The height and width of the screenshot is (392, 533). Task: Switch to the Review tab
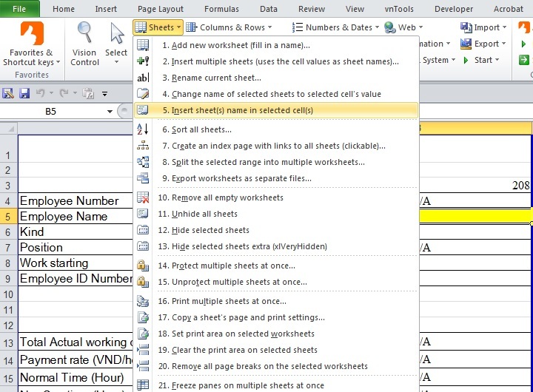click(312, 9)
